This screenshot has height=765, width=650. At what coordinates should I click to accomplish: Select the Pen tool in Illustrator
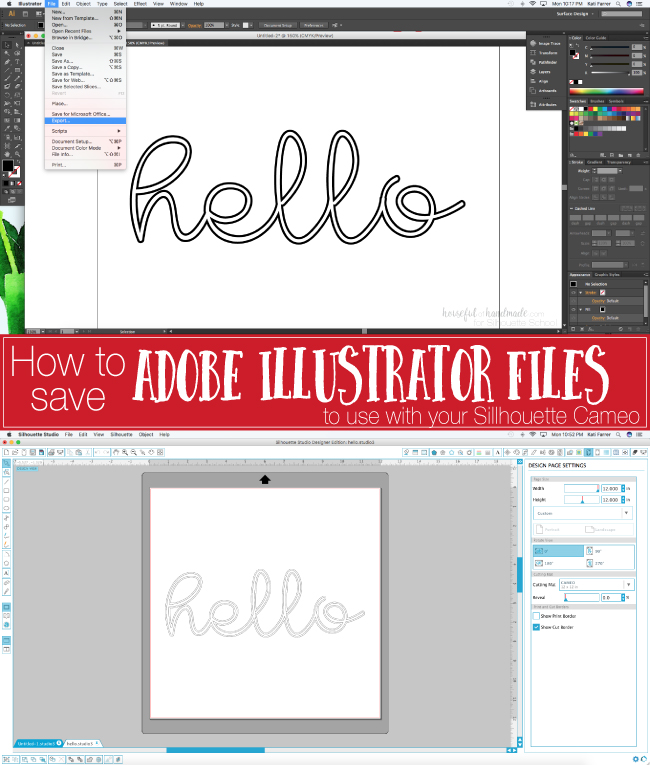click(7, 62)
